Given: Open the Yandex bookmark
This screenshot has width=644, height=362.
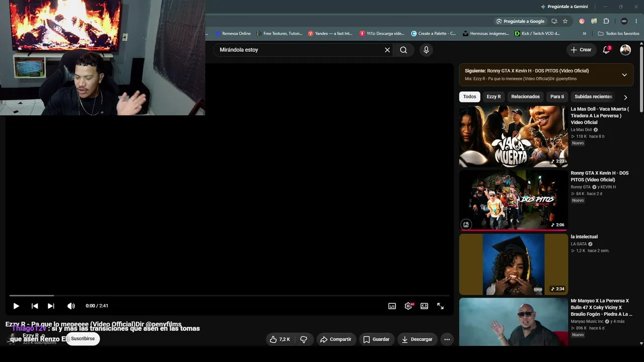Looking at the screenshot, I should click(330, 34).
